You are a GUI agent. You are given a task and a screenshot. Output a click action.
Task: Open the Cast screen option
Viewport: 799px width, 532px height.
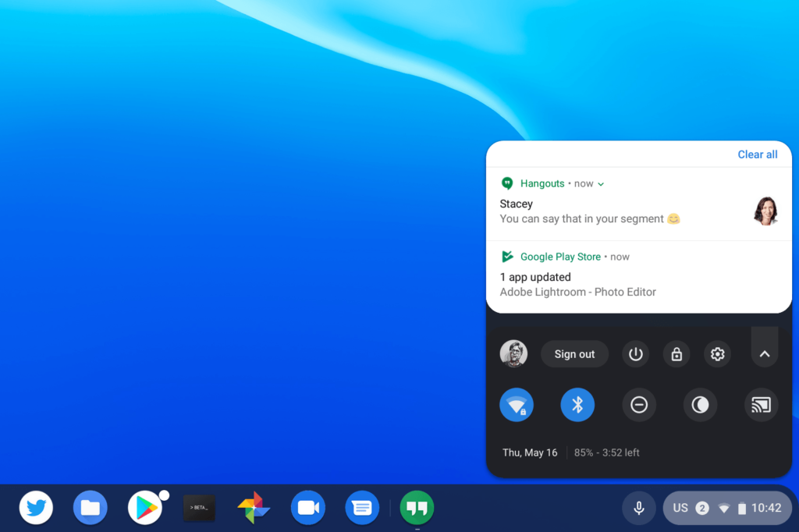tap(762, 405)
